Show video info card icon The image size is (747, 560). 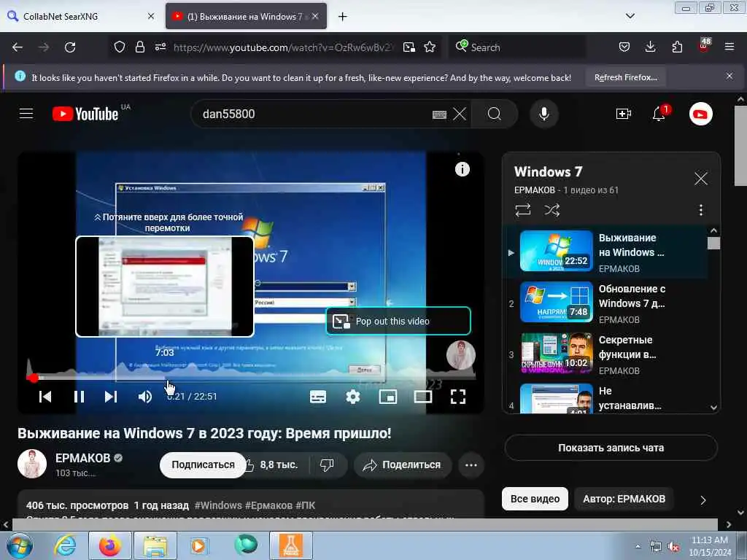462,169
